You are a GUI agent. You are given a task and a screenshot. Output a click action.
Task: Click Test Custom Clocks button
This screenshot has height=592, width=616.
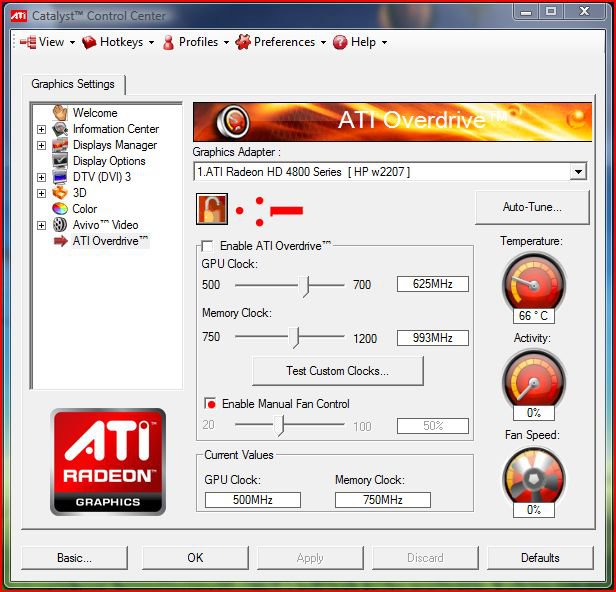(x=337, y=371)
